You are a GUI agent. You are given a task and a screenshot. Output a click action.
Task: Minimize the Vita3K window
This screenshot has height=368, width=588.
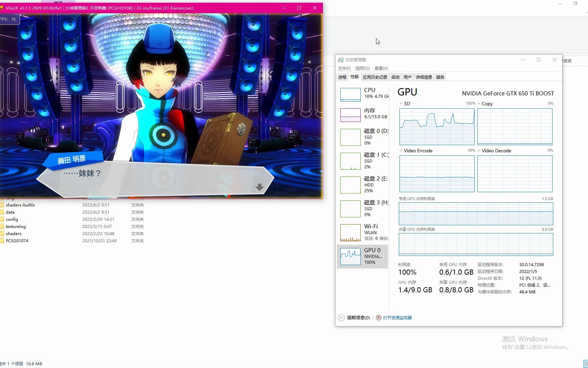coord(283,8)
